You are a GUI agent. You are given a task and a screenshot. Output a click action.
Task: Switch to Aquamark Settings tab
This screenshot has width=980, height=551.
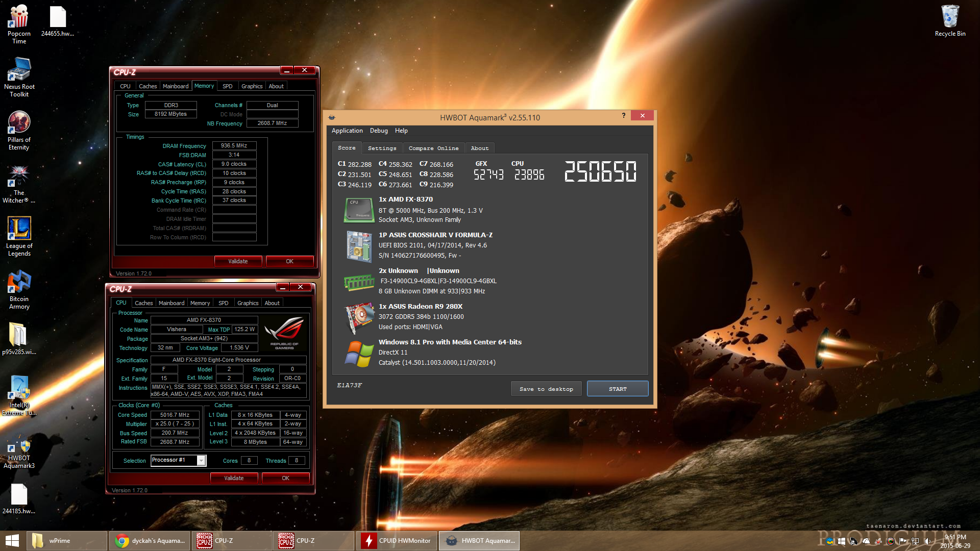coord(382,148)
